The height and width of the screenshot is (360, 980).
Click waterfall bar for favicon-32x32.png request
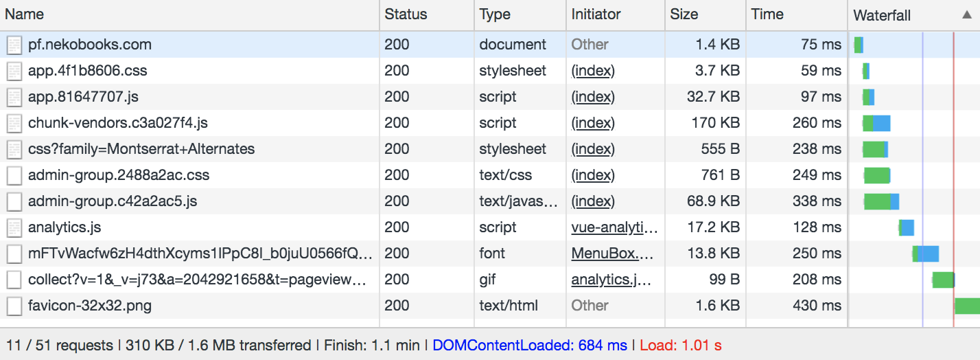(967, 306)
